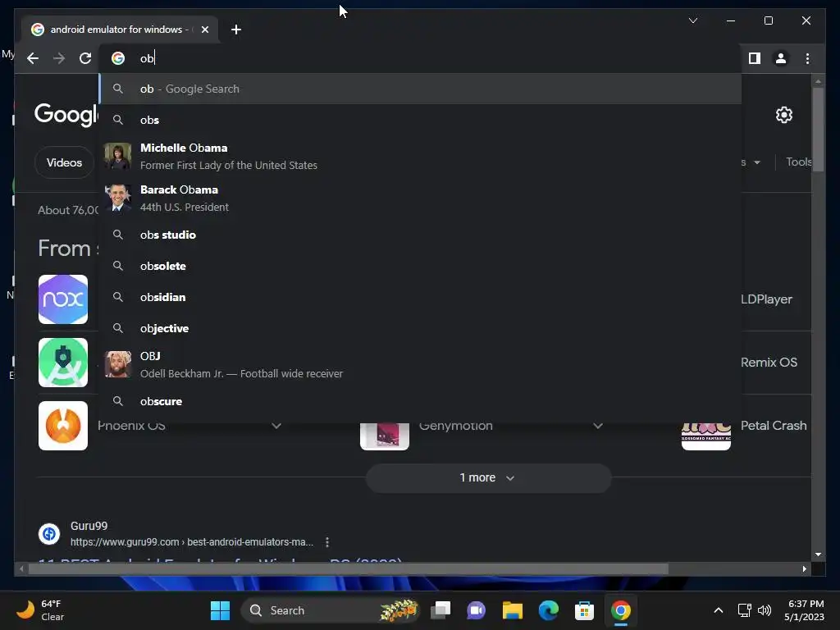
Task: Click the Petal Crash thumbnail
Action: (706, 436)
